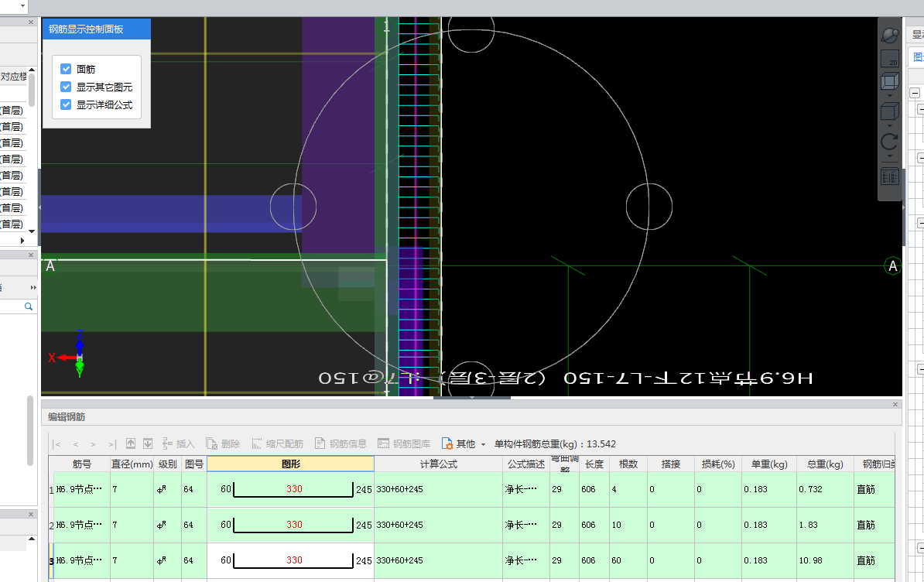
Task: Close the 编辑钢筋 panel
Action: 895,404
